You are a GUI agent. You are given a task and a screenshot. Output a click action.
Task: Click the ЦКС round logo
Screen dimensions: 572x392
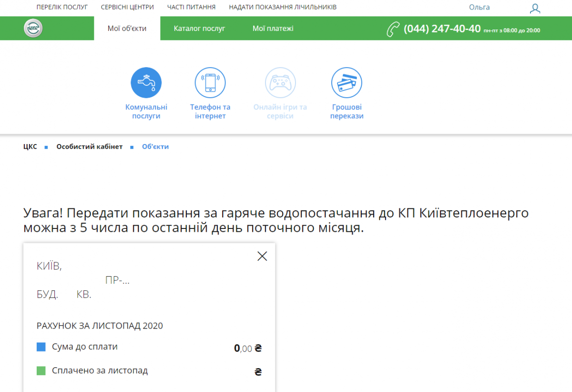point(33,28)
